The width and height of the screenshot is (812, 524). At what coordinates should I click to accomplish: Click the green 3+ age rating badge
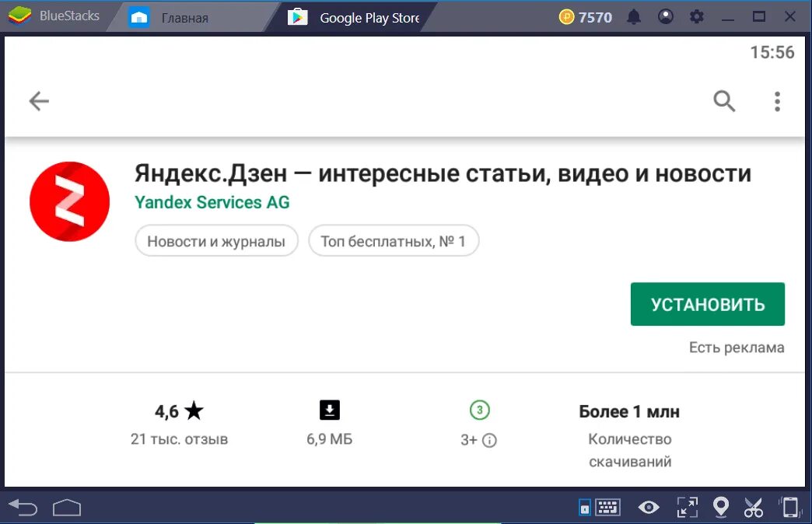click(480, 410)
